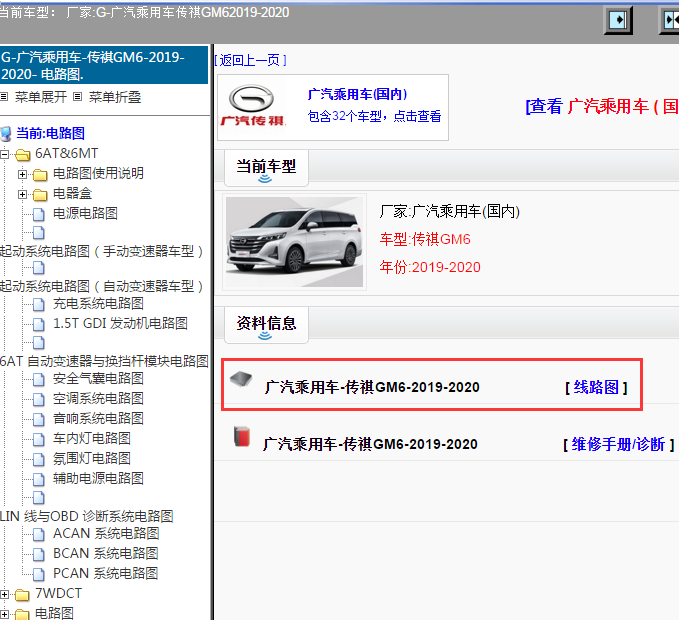Open the 维修手册/诊断 link
Screen dimensions: 679x620
point(618,444)
